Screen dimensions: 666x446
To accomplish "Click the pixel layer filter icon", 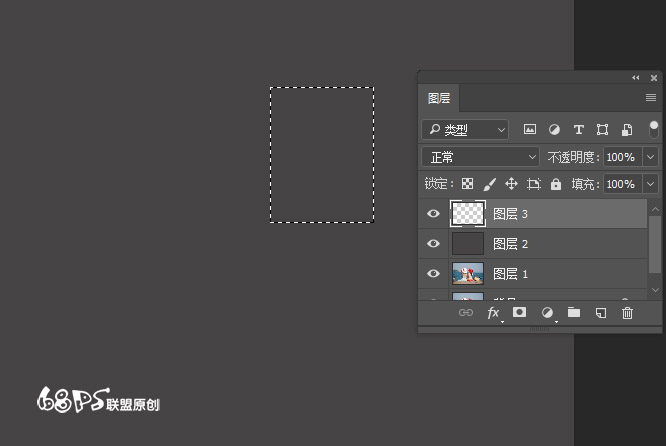I will coord(530,129).
